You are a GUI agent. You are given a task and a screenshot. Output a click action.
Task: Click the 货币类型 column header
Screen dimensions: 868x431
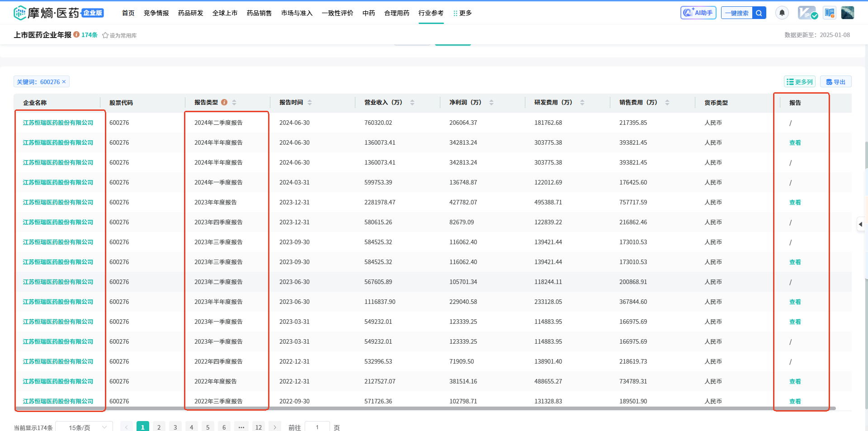(716, 103)
